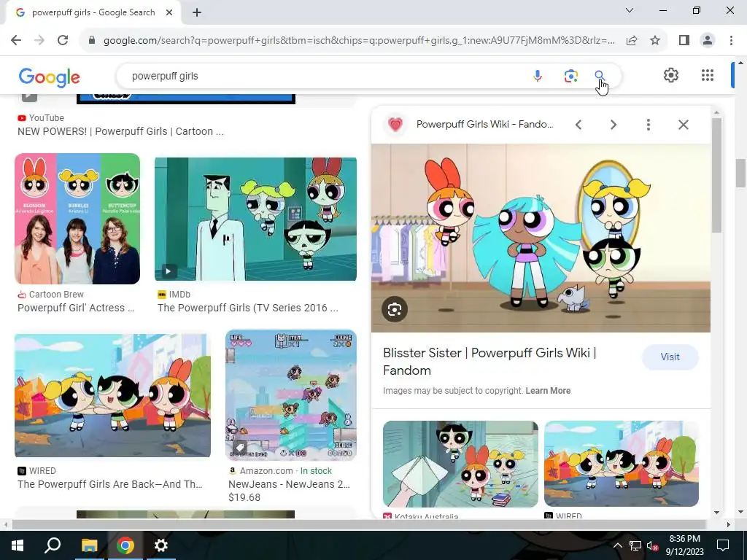Open notification center in taskbar

tap(723, 545)
